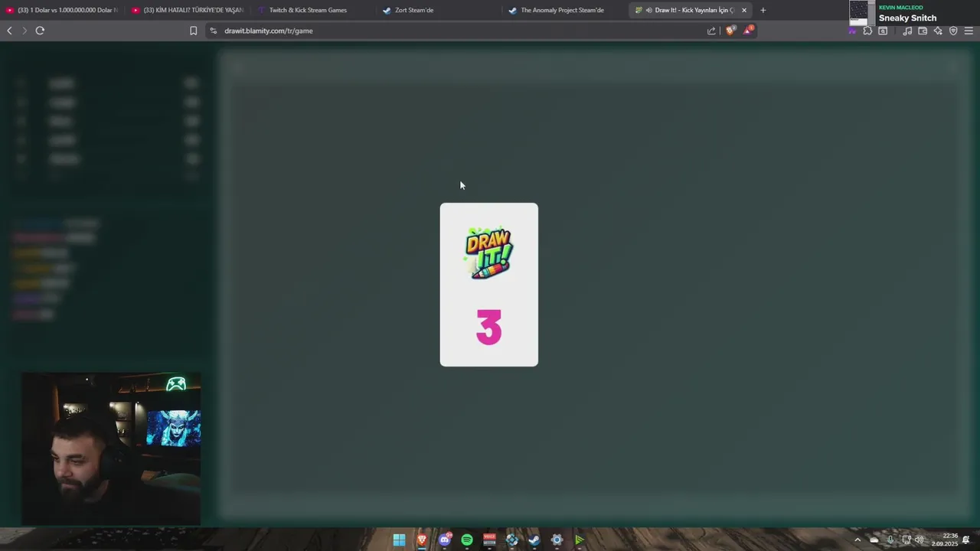The height and width of the screenshot is (551, 980).
Task: Switch to the Zort Steam'de tab
Action: pos(439,10)
